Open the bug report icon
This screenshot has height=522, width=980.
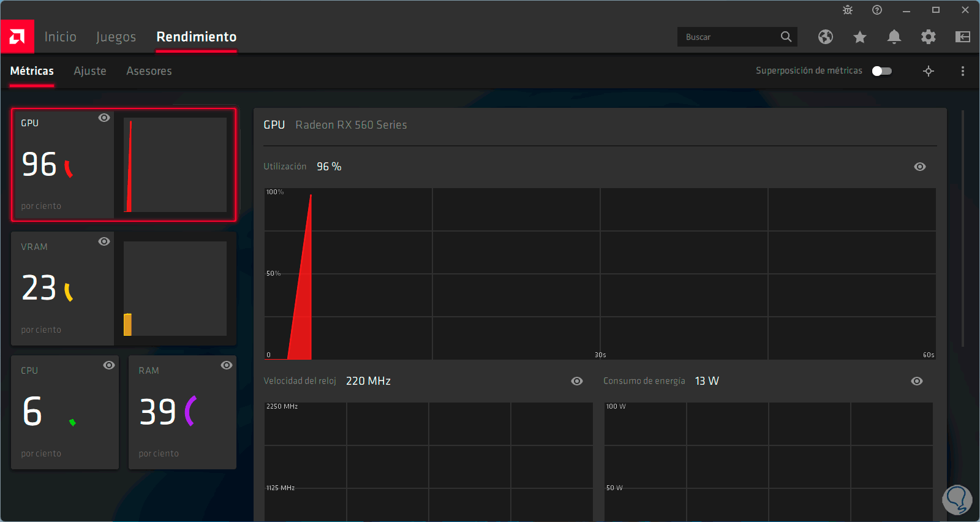point(848,10)
